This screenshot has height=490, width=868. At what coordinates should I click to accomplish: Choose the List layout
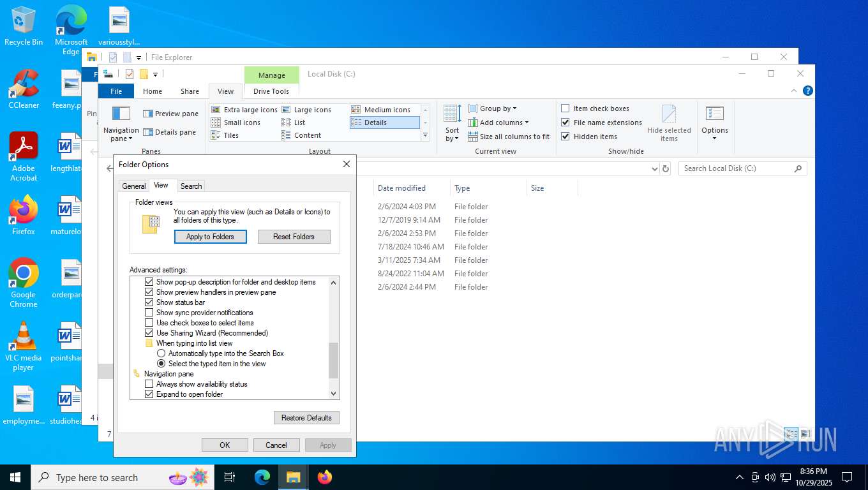point(294,122)
